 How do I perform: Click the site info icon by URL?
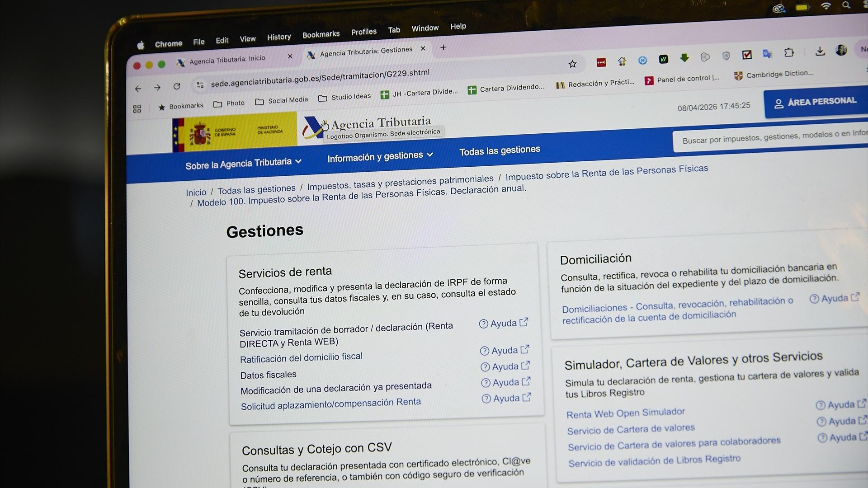[200, 84]
